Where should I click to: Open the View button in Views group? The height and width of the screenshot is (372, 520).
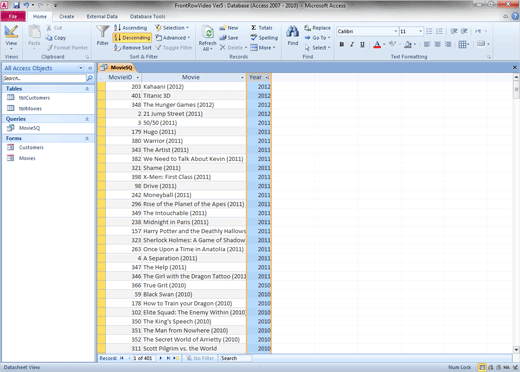pos(11,36)
